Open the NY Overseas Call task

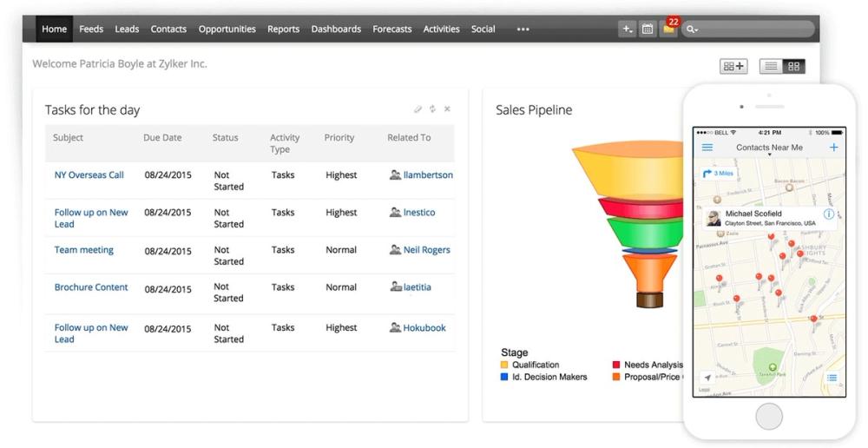pos(89,175)
